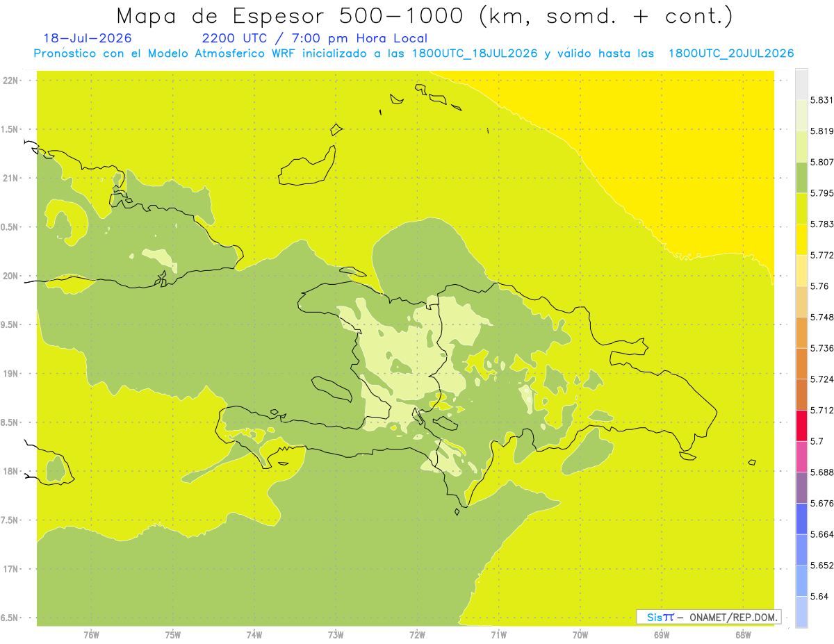
Task: Select the yellow-green swatch between 5.783 and 5.795
Action: click(801, 208)
